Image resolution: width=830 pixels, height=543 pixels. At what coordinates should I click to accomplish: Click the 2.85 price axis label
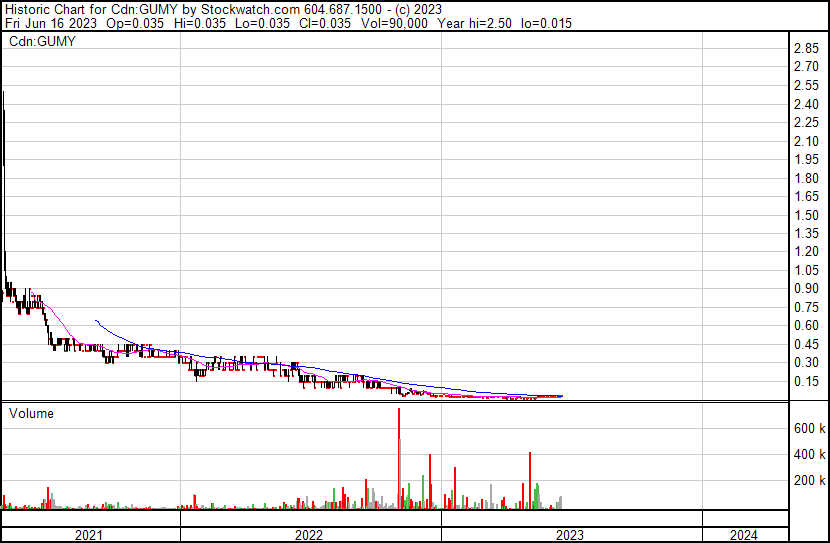click(x=806, y=49)
